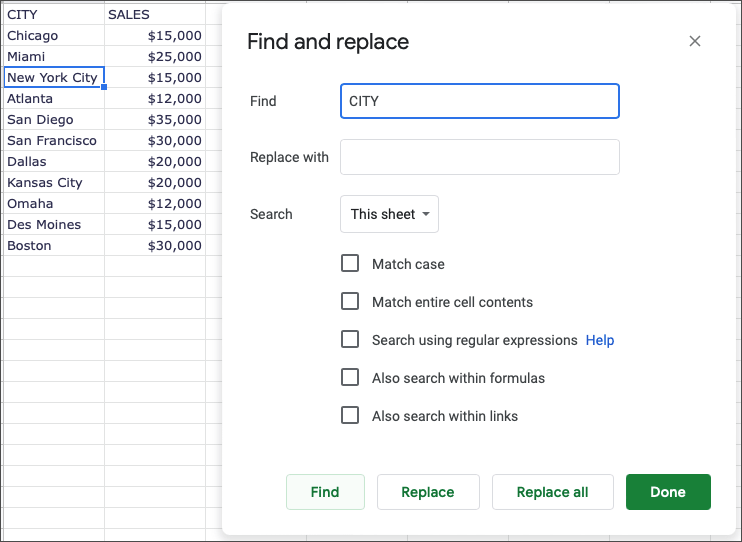
Task: Select New York City's $15,000 sales cell
Action: tap(155, 77)
